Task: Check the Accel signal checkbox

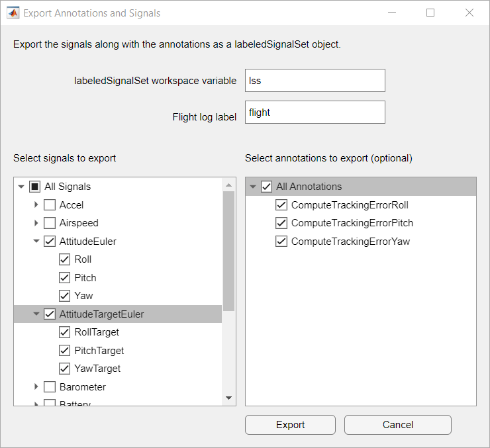Action: tap(50, 205)
